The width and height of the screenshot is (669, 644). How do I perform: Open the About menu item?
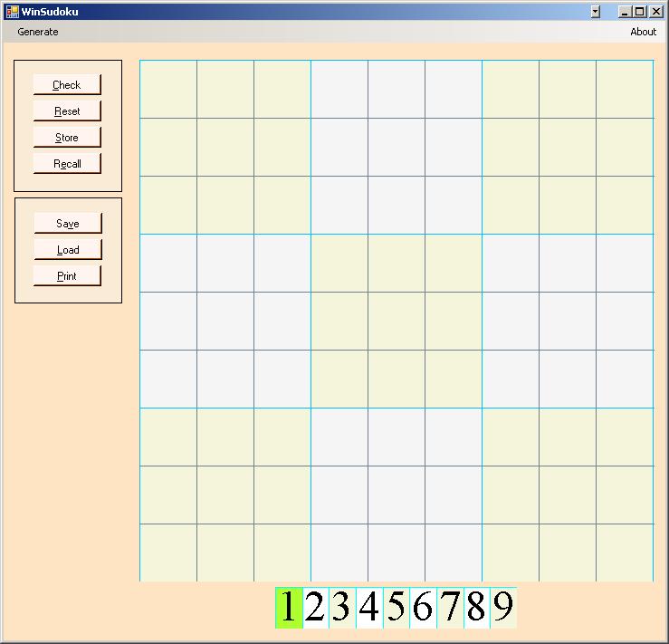click(643, 32)
